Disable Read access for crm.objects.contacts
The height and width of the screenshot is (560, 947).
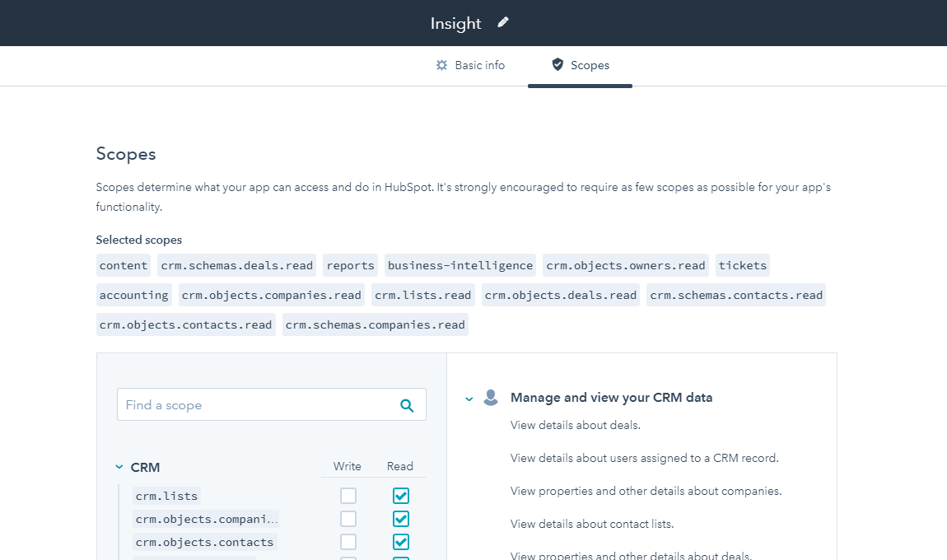pyautogui.click(x=400, y=542)
